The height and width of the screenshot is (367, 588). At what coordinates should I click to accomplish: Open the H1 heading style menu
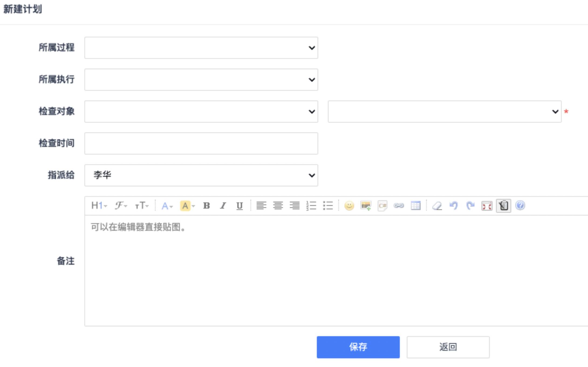click(x=99, y=206)
